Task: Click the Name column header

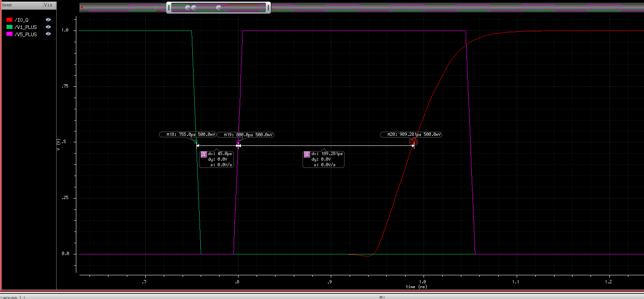Action: click(7, 5)
